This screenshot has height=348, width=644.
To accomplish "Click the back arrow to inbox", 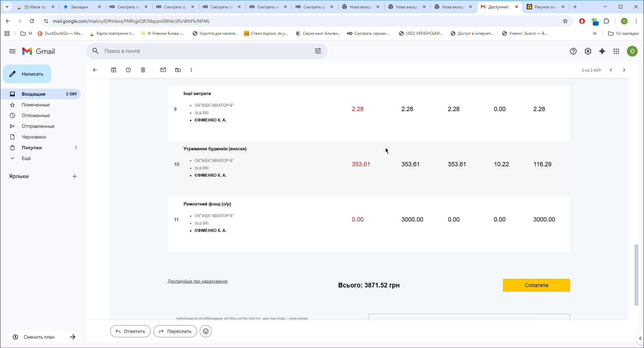I will [95, 70].
